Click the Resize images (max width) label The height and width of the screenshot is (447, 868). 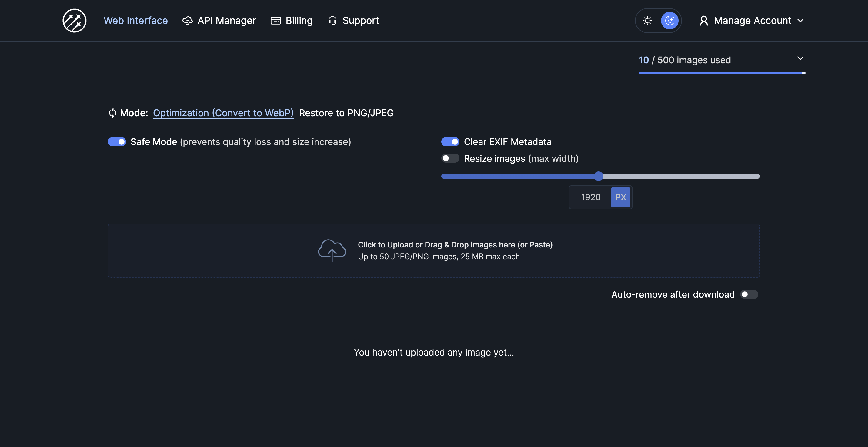pos(521,158)
